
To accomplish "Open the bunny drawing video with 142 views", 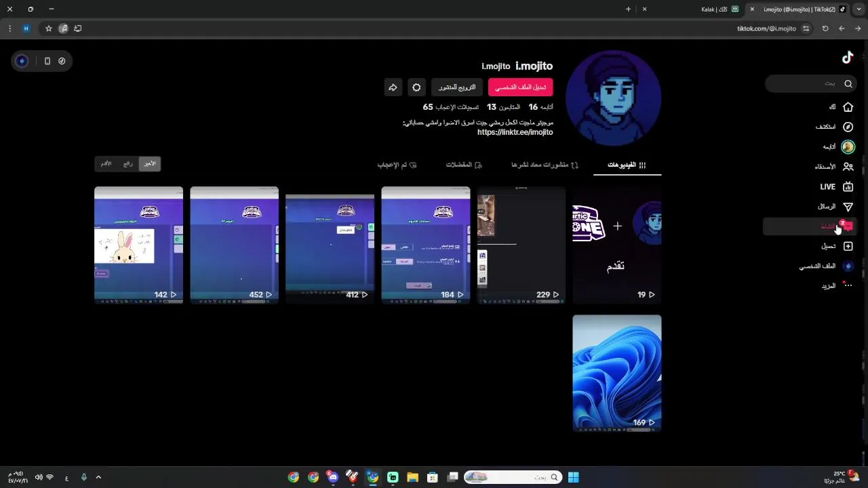I will (138, 245).
